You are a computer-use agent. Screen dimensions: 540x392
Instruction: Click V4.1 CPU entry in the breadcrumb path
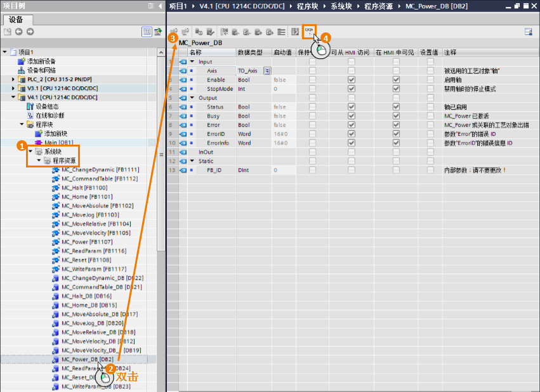coord(242,6)
